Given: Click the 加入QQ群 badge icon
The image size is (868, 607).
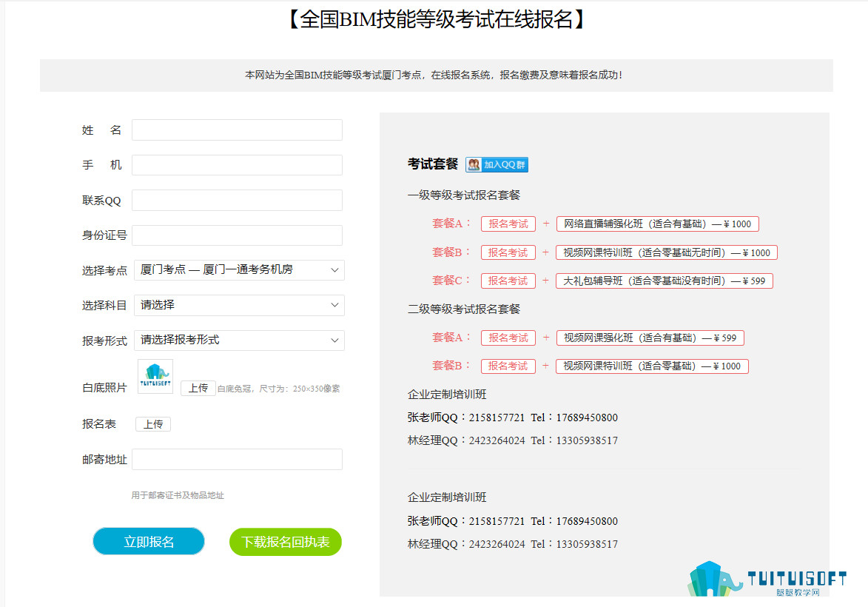Looking at the screenshot, I should 497,164.
